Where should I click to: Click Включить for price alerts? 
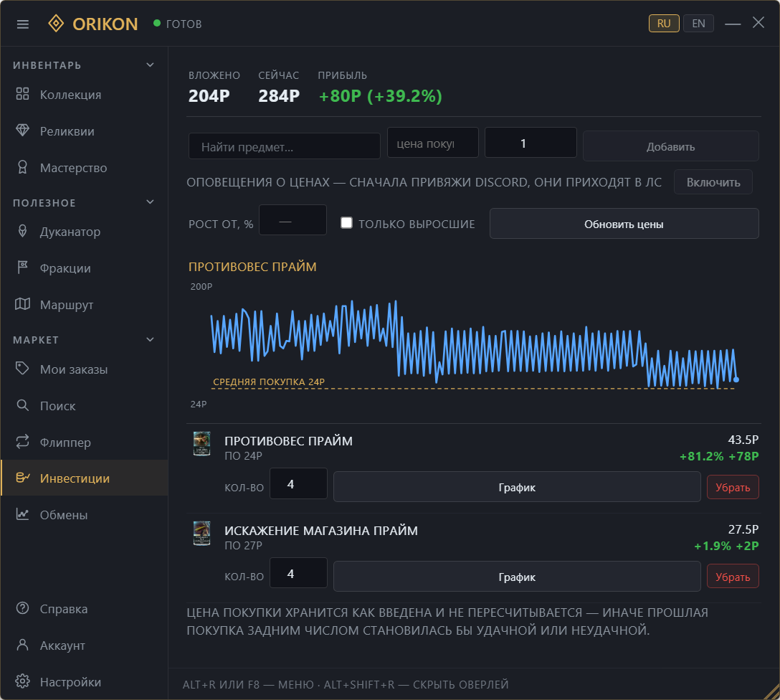point(713,182)
